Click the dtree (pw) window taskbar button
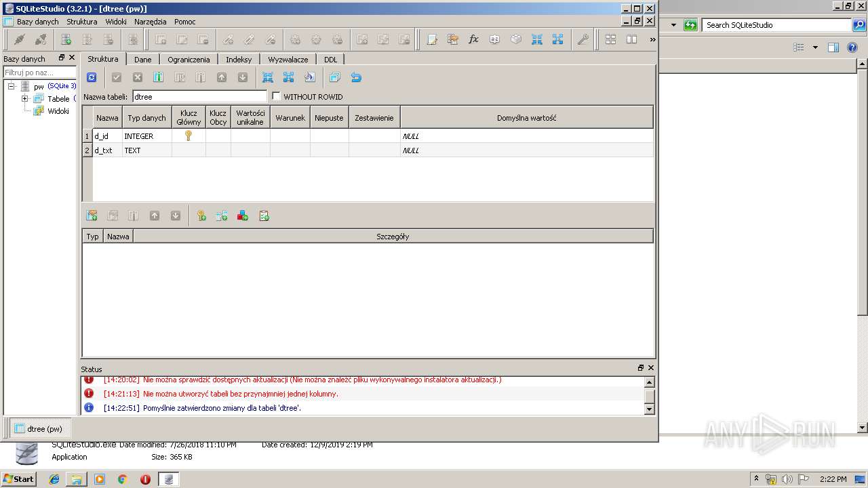Image resolution: width=868 pixels, height=488 pixels. click(x=39, y=428)
